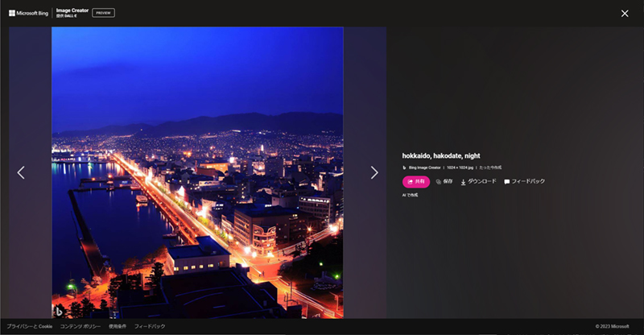Open プライバシーと Cookie footer link
The width and height of the screenshot is (644, 335).
click(30, 326)
